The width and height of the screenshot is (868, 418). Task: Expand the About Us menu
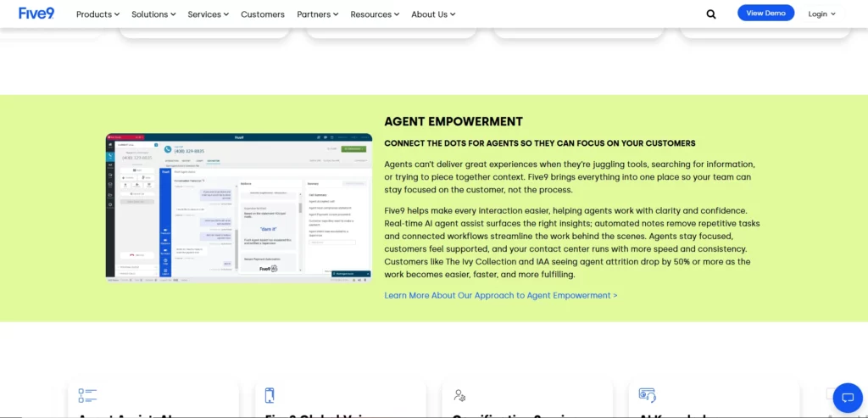tap(433, 14)
